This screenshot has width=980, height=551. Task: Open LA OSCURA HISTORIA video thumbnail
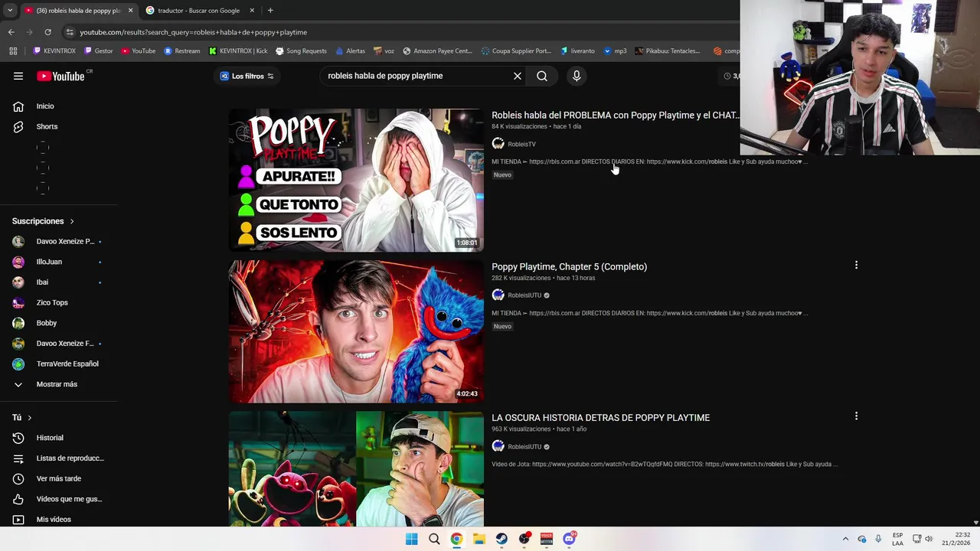tap(356, 469)
